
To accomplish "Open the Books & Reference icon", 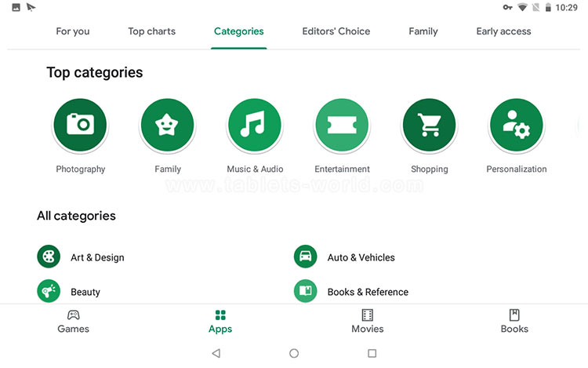I will (x=305, y=291).
